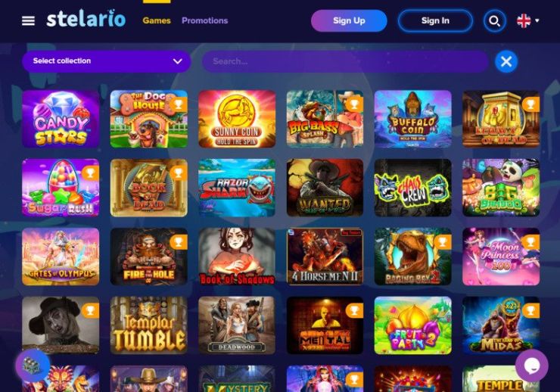Click the trophy badge on Raging Rex 2

[x=443, y=241]
